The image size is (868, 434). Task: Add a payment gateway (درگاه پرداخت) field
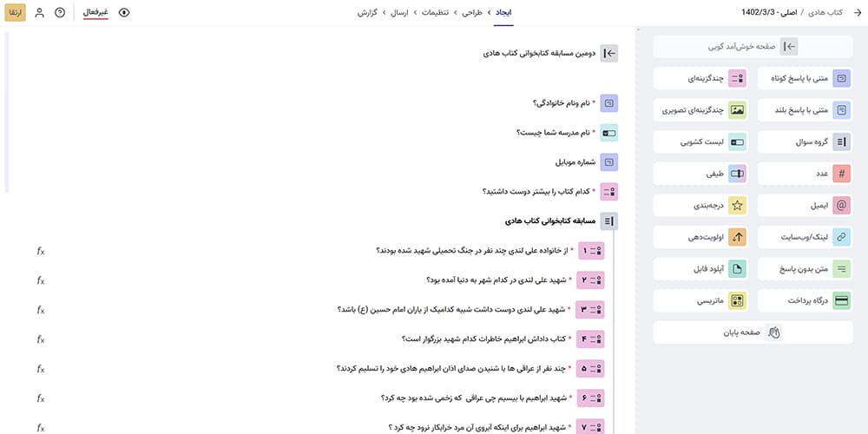(841, 300)
